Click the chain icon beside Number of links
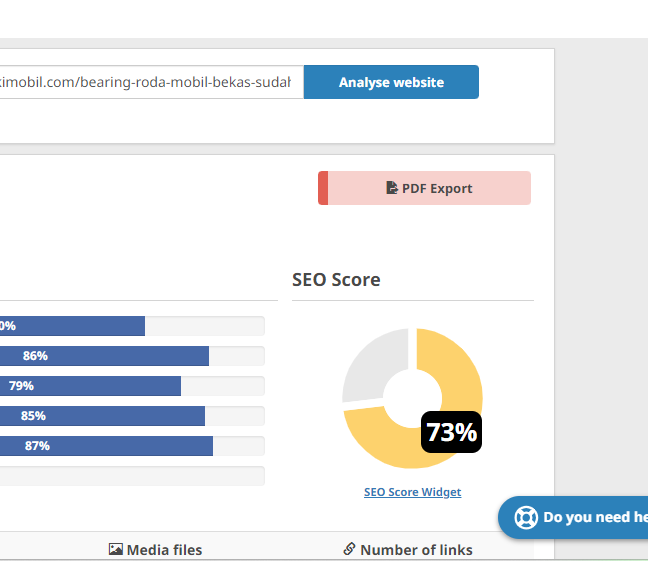The height and width of the screenshot is (561, 648). coord(349,549)
